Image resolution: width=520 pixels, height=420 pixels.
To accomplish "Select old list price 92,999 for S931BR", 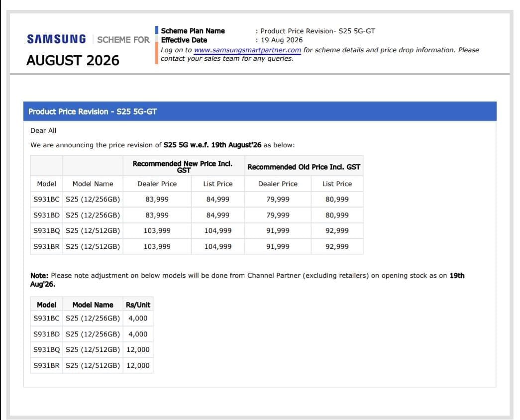I will [337, 246].
